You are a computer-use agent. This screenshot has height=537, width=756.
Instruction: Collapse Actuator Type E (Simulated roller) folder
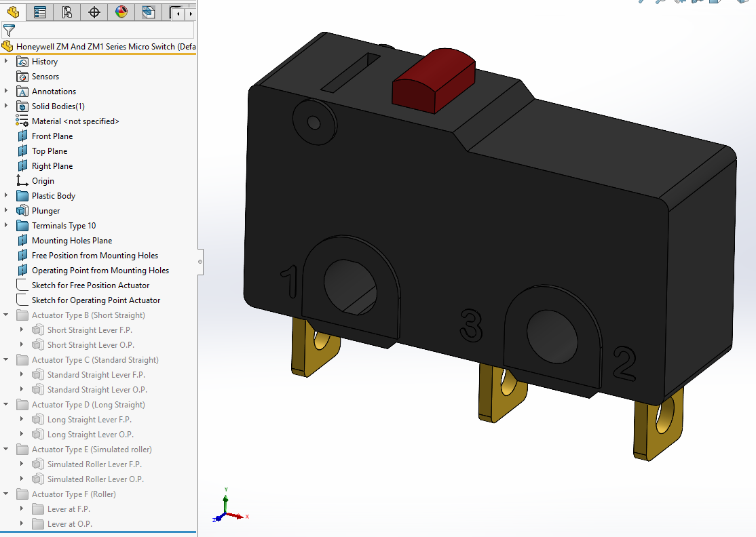(x=6, y=450)
